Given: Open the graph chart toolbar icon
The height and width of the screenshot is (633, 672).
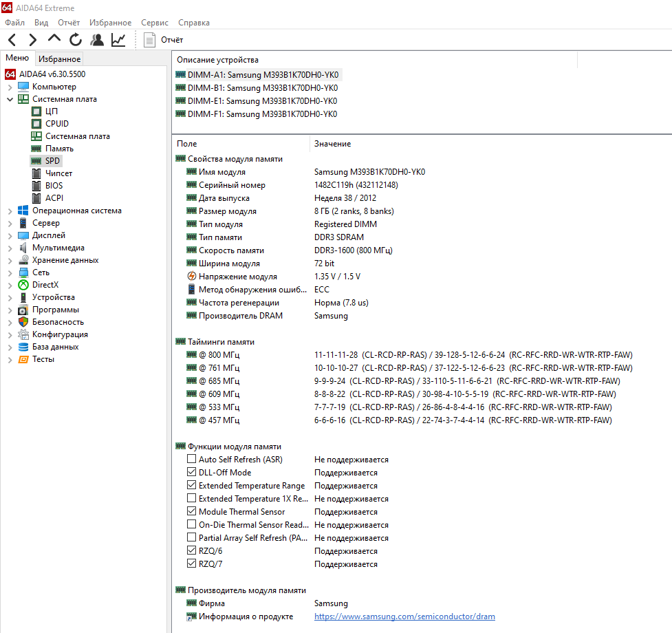Looking at the screenshot, I should click(x=118, y=40).
